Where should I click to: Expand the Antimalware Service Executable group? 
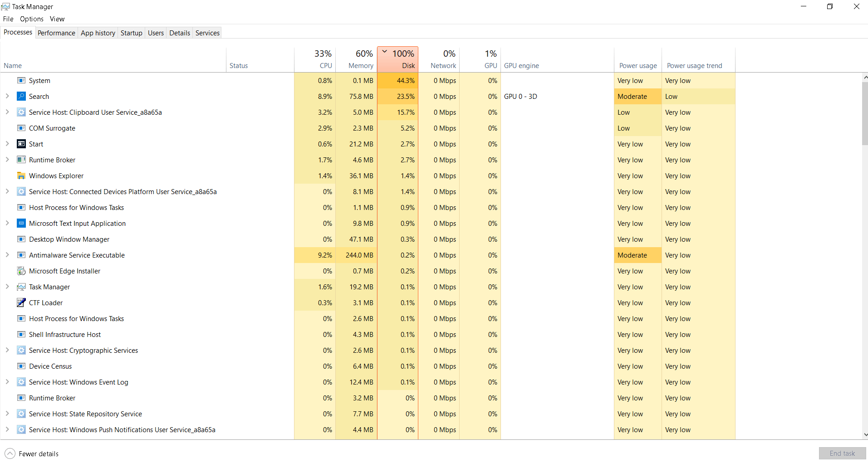7,255
